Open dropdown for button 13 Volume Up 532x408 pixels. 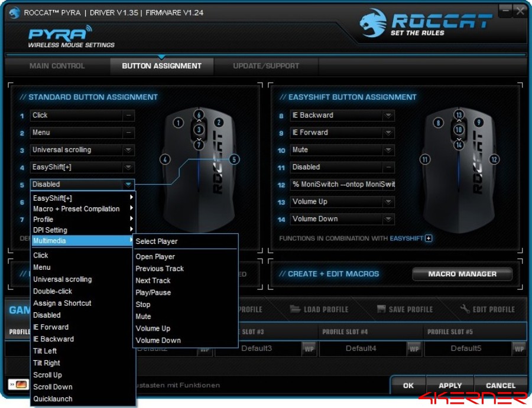388,201
